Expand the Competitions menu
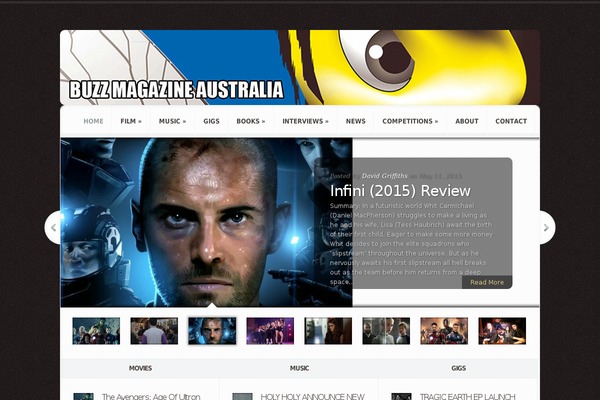The height and width of the screenshot is (400, 600). click(x=410, y=121)
